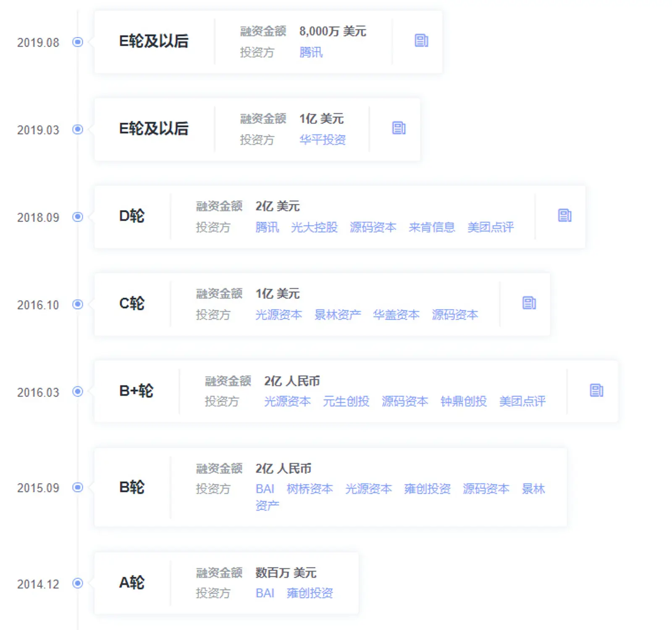The image size is (672, 630).
Task: Open 光大控股 investor link
Action: click(315, 227)
